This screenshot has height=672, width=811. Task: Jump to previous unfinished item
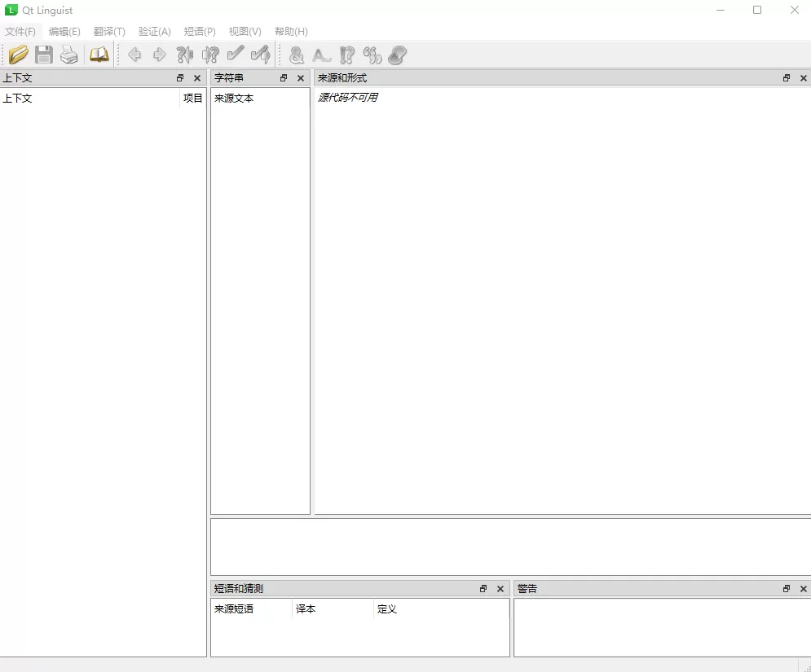pos(185,55)
